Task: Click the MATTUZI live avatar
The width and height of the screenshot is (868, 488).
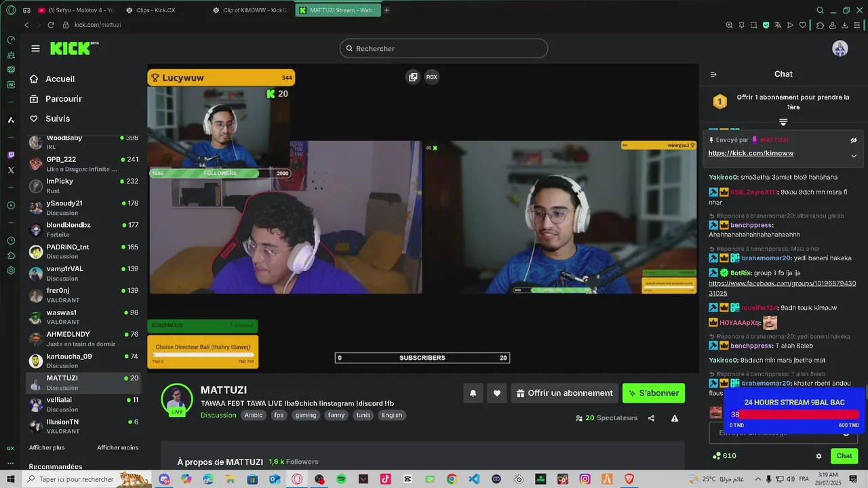Action: (177, 399)
